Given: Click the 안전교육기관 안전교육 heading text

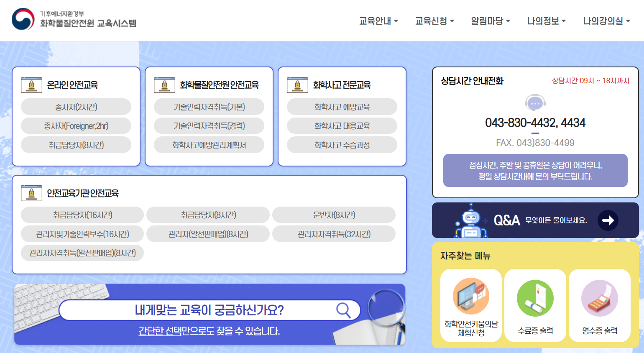Looking at the screenshot, I should 83,193.
